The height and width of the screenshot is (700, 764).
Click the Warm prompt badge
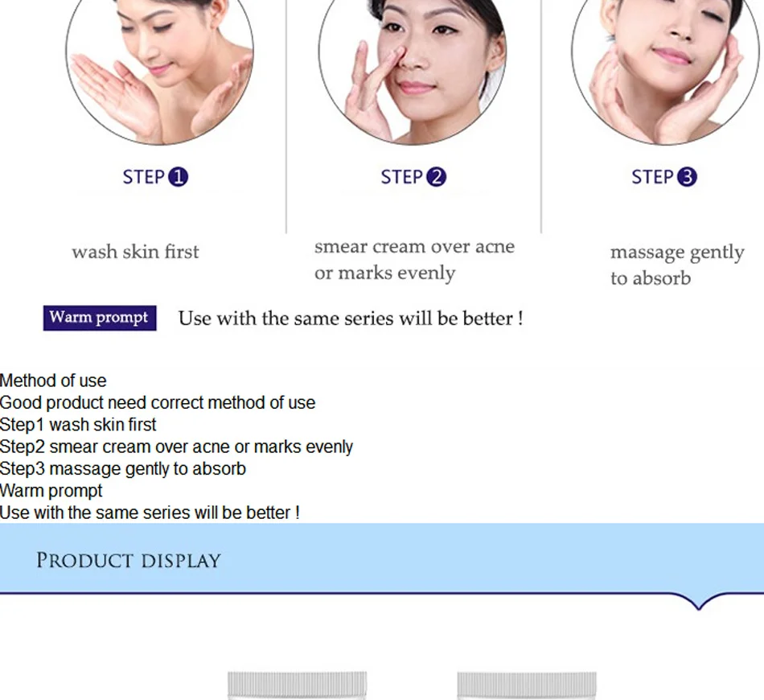(100, 318)
